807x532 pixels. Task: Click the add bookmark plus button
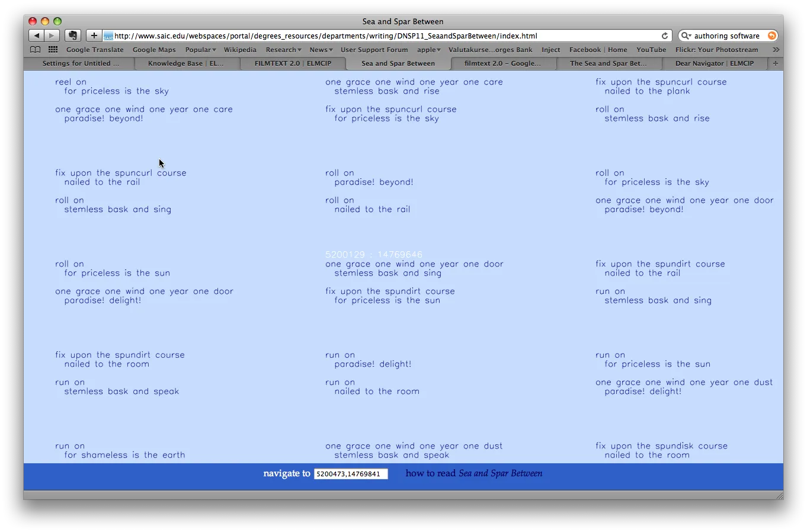click(94, 36)
